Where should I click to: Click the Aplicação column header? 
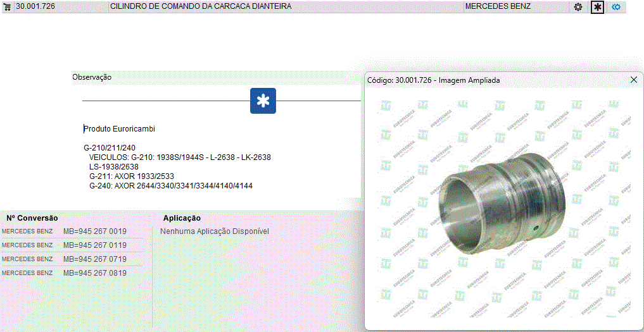[x=182, y=218]
